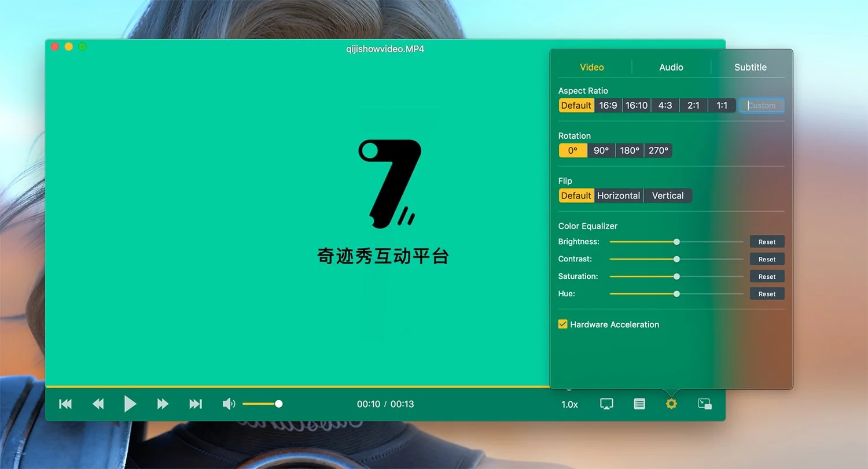Image resolution: width=868 pixels, height=469 pixels.
Task: Toggle Vertical flip
Action: [667, 195]
